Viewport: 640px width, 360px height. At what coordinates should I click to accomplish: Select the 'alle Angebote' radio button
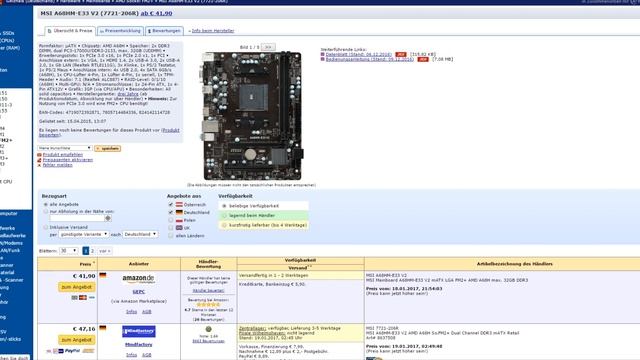click(x=46, y=204)
